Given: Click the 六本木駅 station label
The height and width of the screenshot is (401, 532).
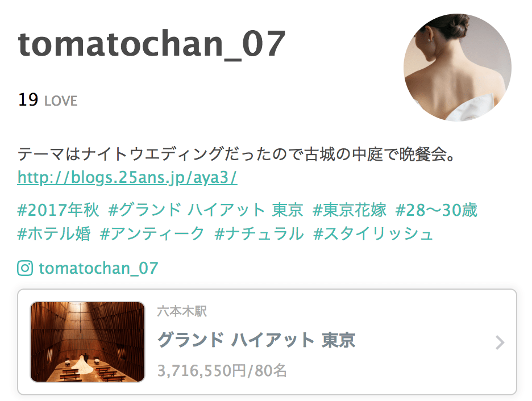Looking at the screenshot, I should pos(182,311).
